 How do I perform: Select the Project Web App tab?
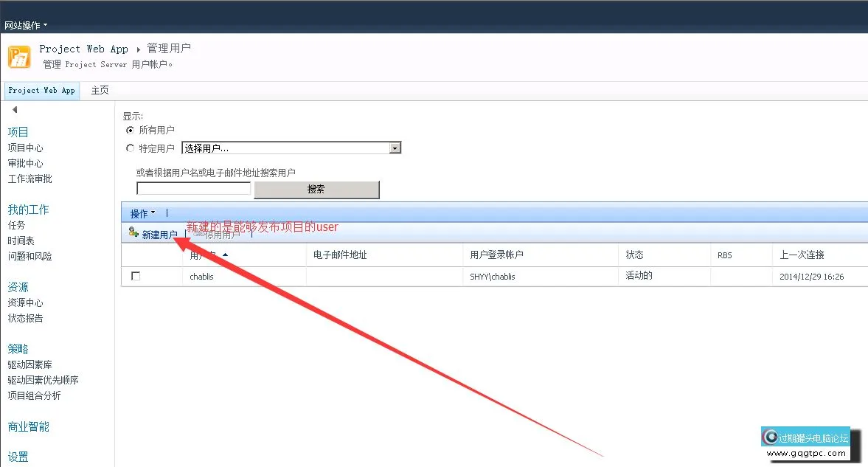tap(41, 90)
